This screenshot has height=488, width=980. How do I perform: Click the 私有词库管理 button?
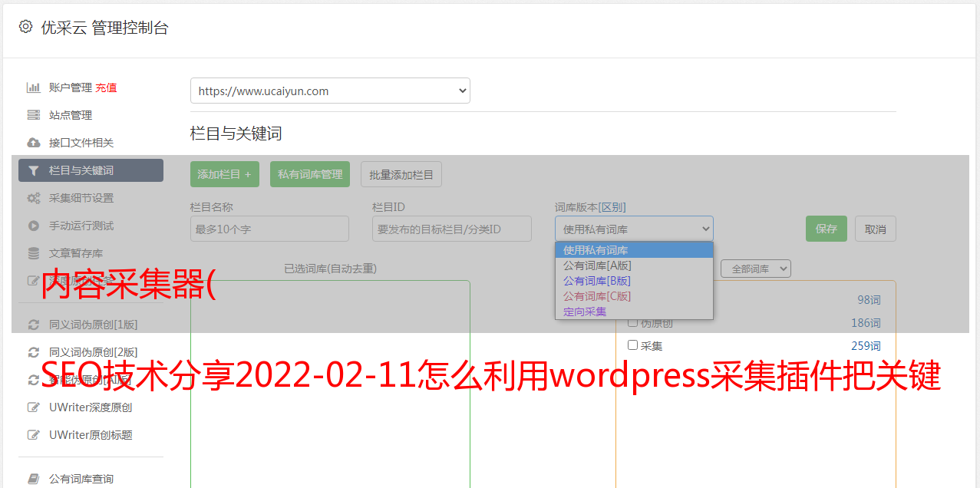click(310, 174)
